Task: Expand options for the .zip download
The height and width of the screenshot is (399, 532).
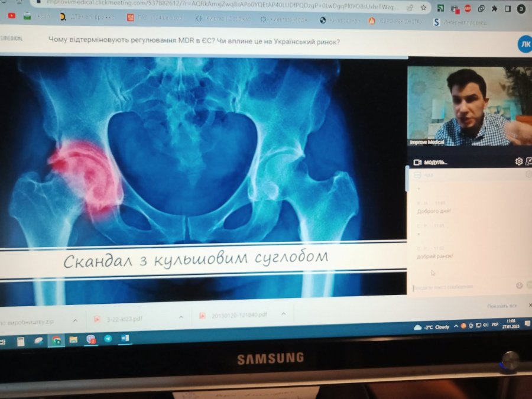Action: point(75,320)
